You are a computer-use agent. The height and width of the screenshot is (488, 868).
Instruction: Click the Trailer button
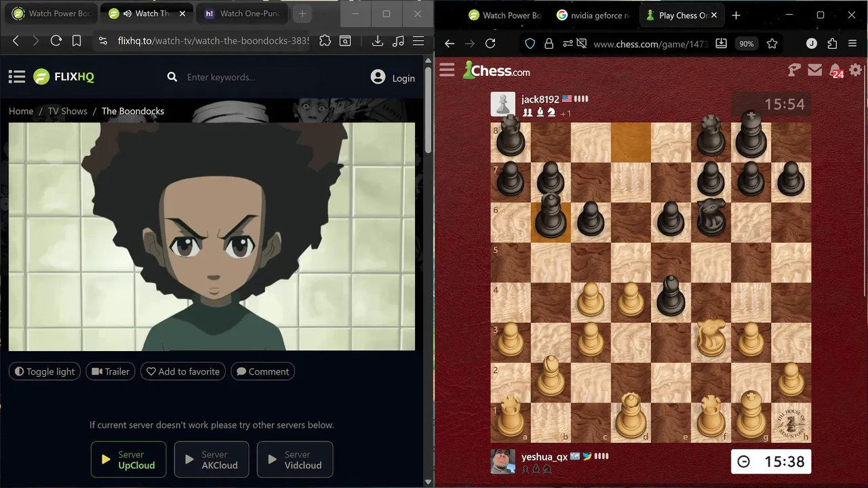tap(111, 371)
